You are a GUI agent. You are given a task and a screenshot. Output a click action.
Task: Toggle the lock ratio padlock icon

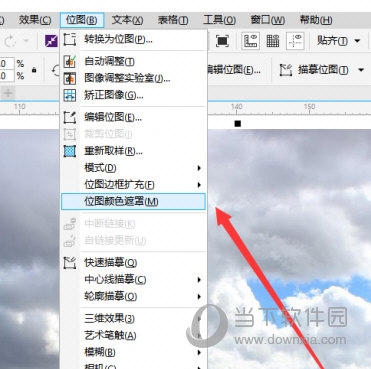coord(34,70)
